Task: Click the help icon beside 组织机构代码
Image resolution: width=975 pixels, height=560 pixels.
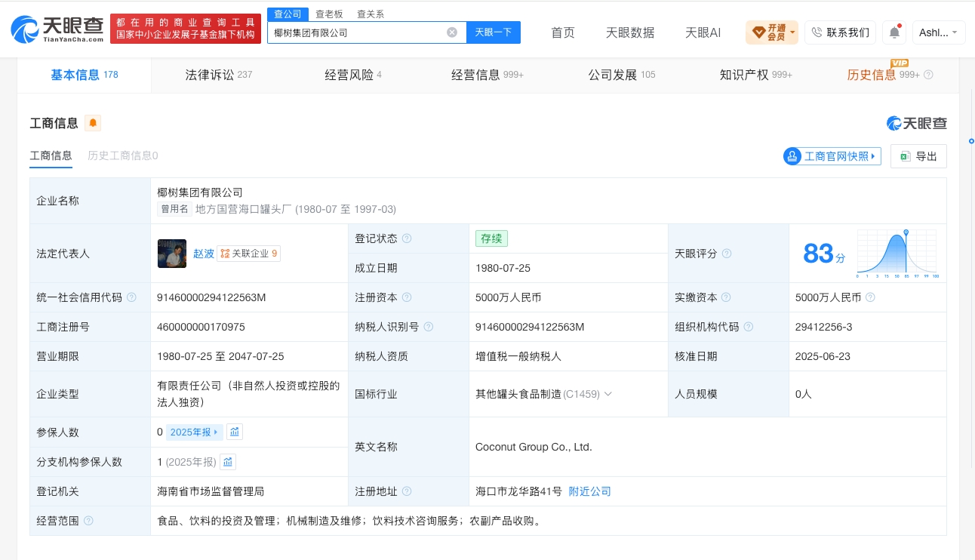Action: click(748, 327)
